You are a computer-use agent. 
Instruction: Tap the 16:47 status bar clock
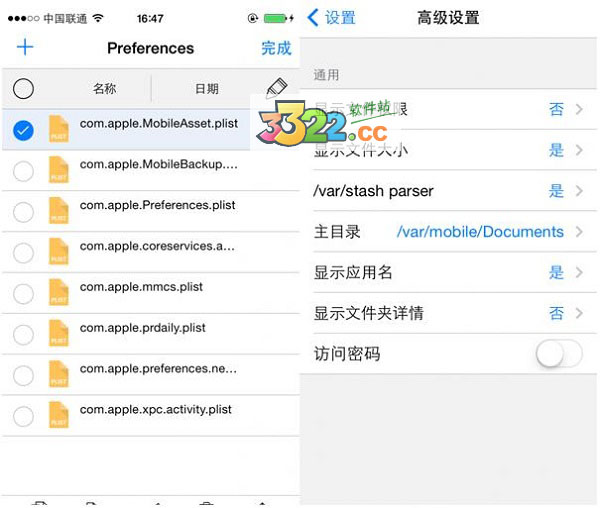click(x=150, y=18)
